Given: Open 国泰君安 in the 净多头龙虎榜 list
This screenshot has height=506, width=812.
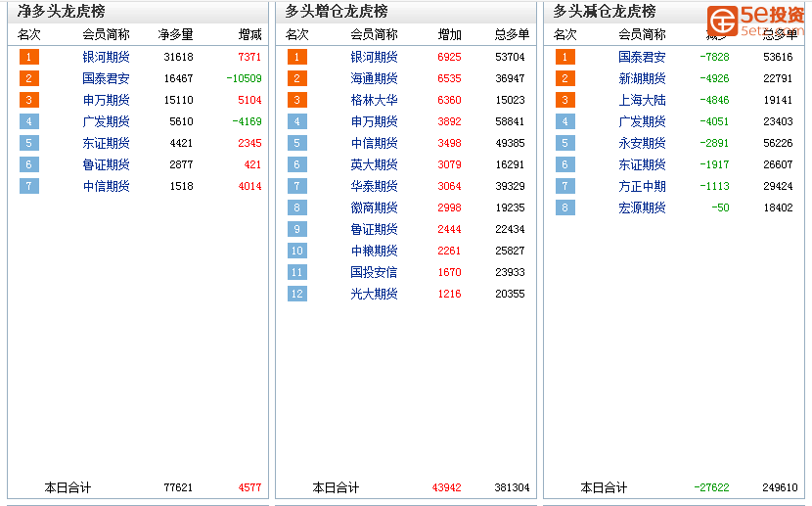Looking at the screenshot, I should click(x=107, y=78).
